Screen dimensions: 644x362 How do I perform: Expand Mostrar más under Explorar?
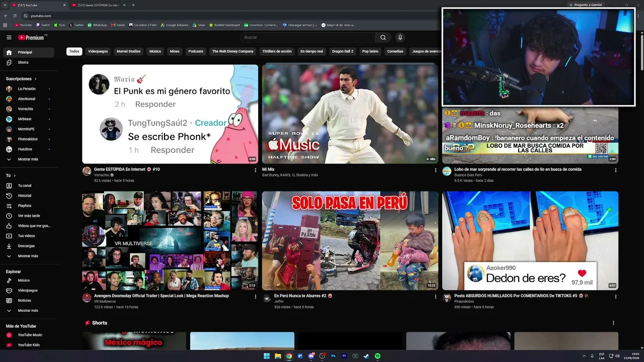click(x=27, y=311)
